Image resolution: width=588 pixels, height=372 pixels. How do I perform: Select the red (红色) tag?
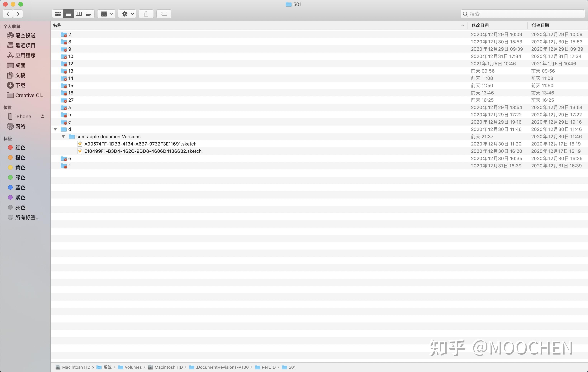click(x=20, y=148)
